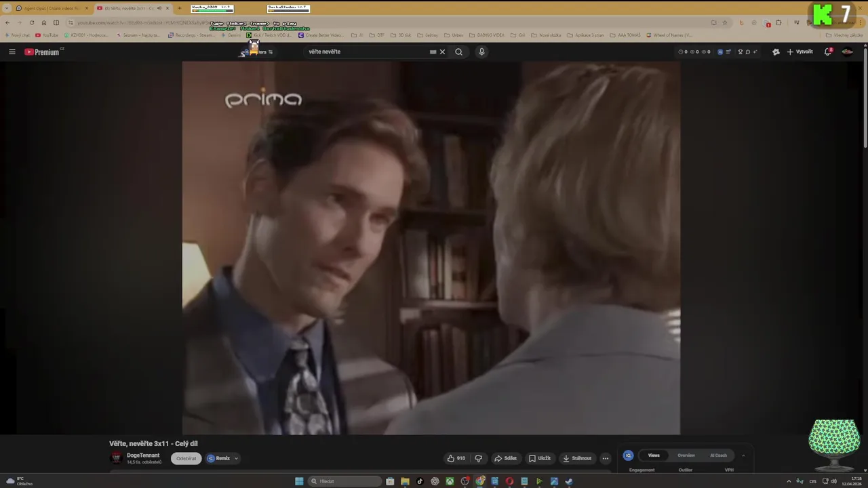The height and width of the screenshot is (488, 868).
Task: Go to the browser home page icon
Action: pos(44,22)
